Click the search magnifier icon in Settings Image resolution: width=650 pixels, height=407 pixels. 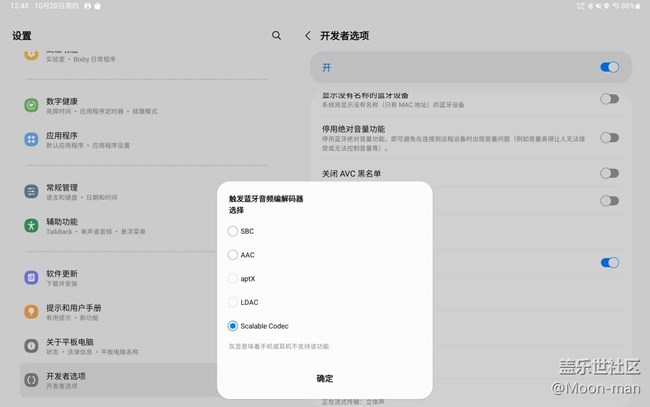(277, 35)
